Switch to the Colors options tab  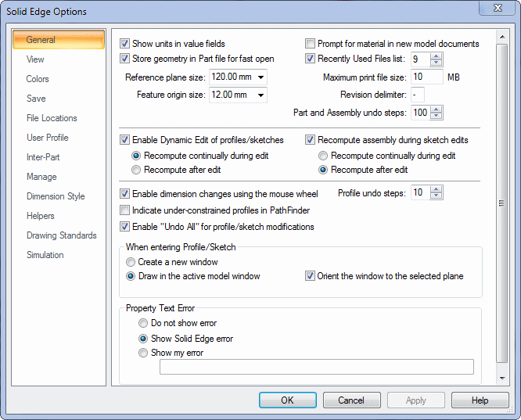click(38, 79)
